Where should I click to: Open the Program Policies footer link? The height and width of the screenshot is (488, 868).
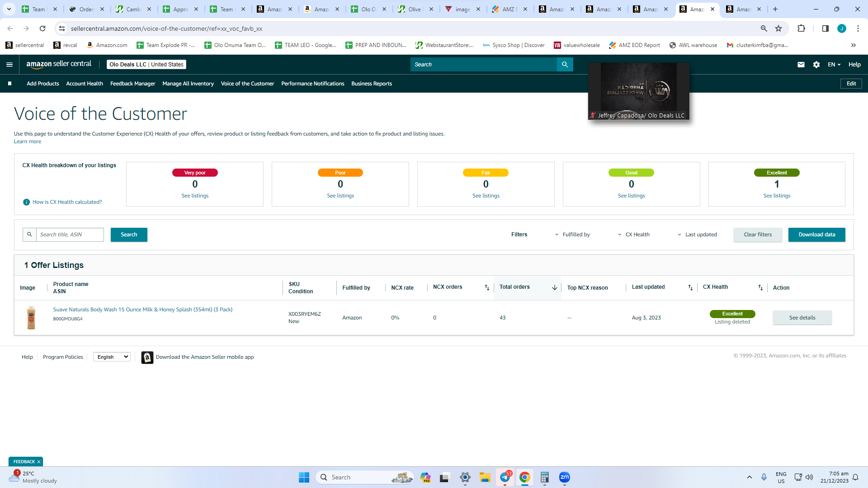[x=63, y=357]
